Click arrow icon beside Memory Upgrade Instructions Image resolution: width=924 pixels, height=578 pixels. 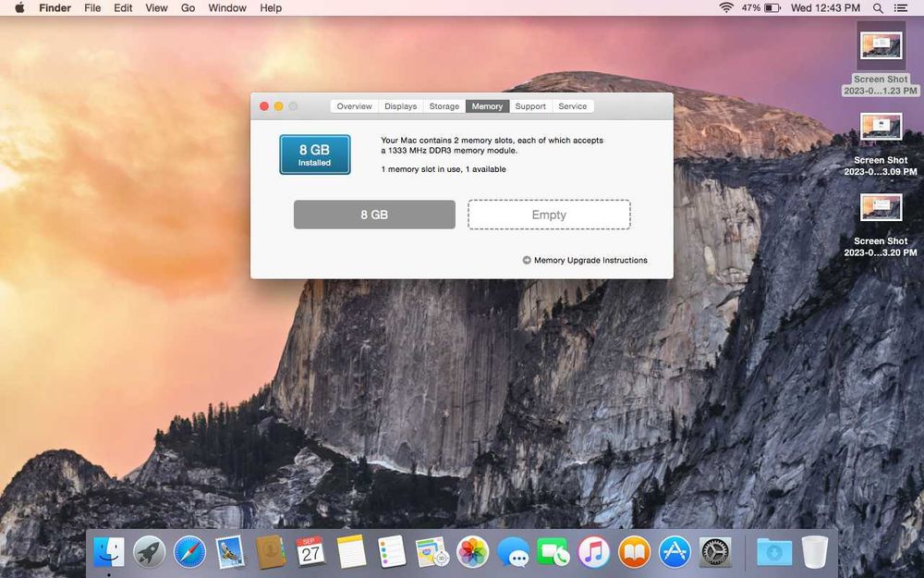click(x=527, y=260)
